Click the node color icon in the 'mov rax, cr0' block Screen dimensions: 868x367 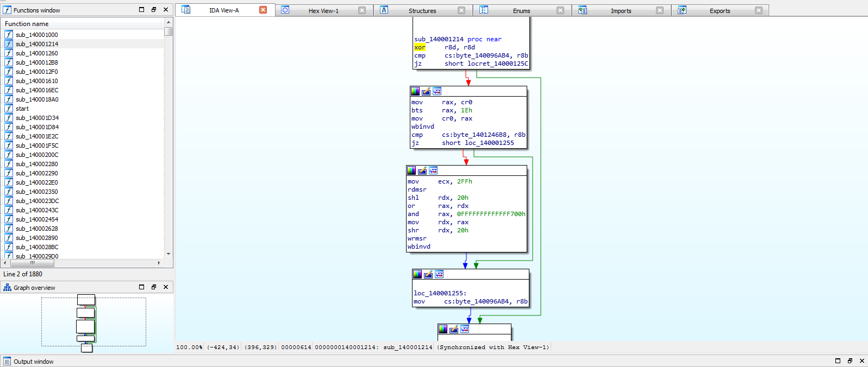[415, 91]
